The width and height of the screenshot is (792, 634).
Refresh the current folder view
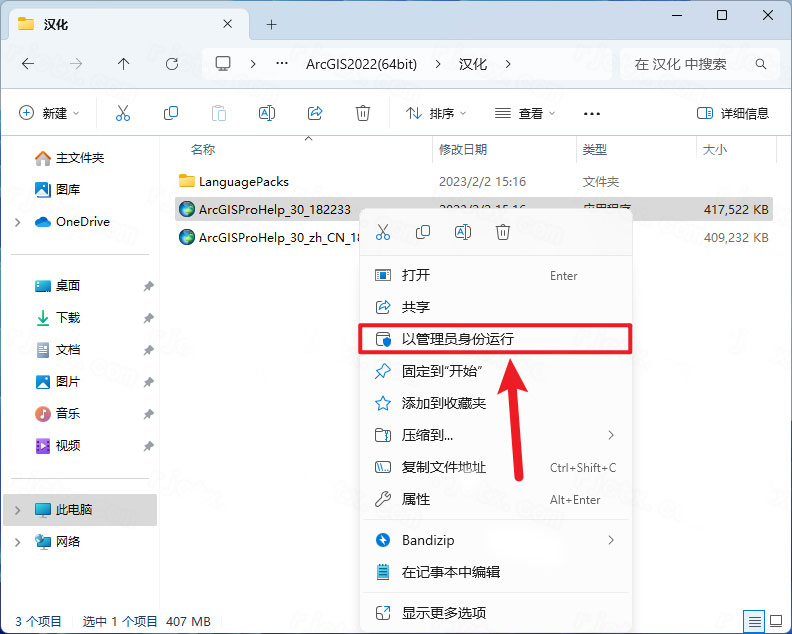172,64
